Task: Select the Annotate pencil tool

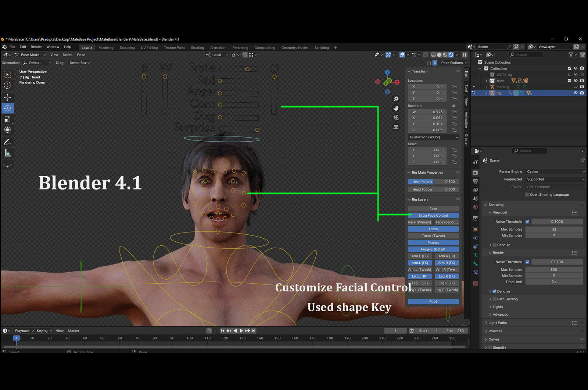Action: click(x=7, y=142)
